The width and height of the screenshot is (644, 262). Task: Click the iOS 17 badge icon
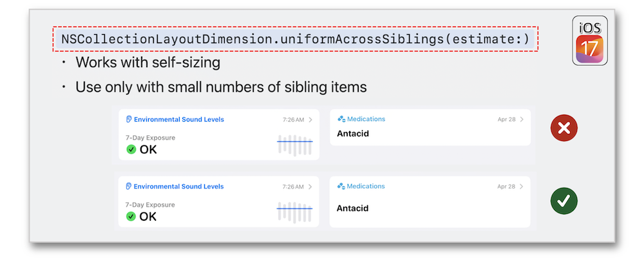[590, 41]
